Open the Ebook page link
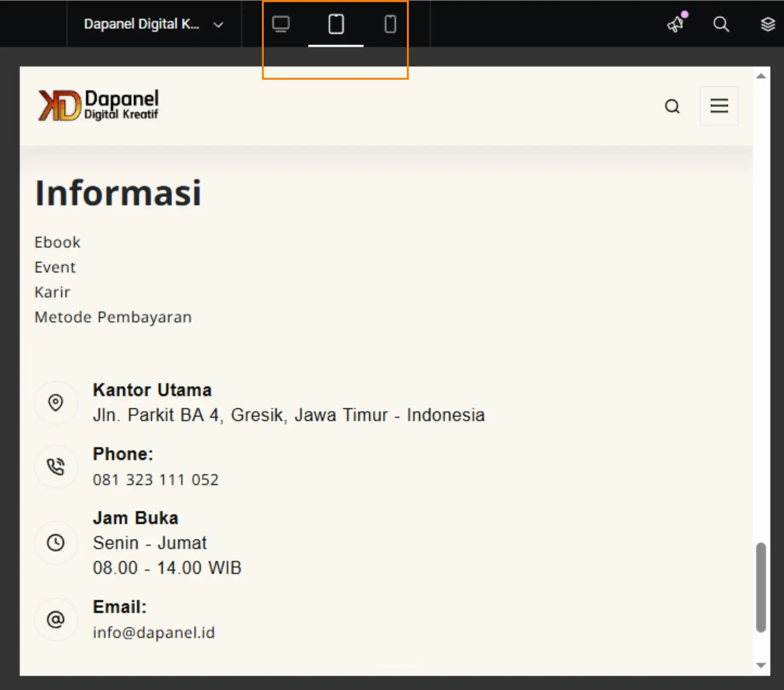 coord(58,242)
